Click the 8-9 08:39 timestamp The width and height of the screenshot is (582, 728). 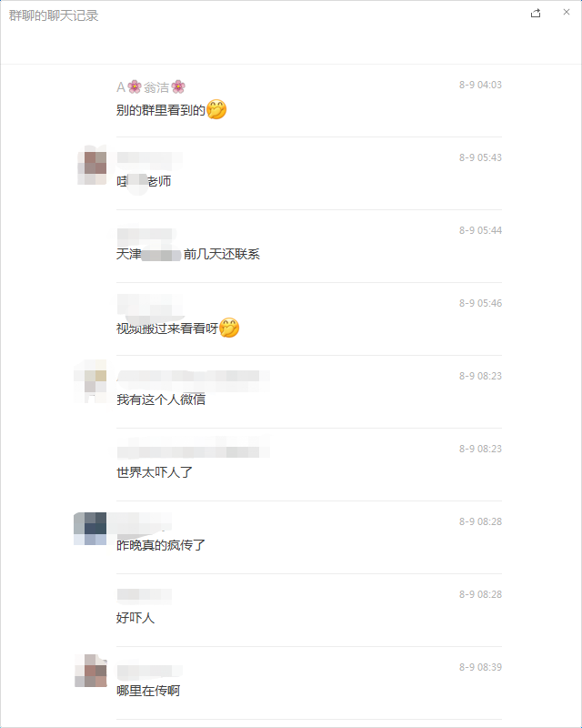point(480,667)
